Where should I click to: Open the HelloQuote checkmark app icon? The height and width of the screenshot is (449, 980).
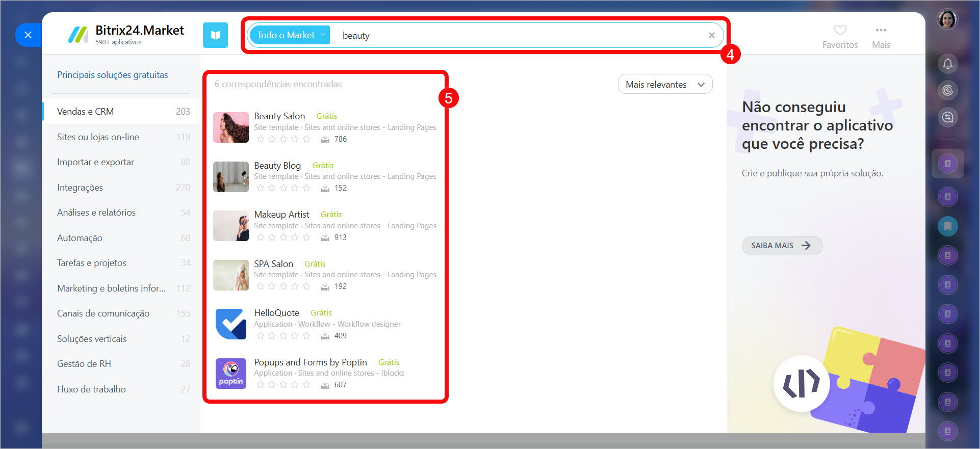(231, 324)
